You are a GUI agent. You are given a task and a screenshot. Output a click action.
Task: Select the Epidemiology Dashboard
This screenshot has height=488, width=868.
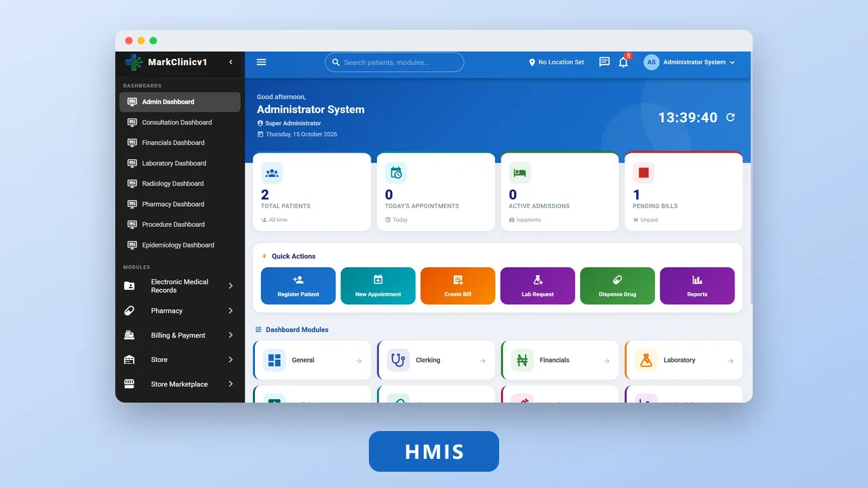[180, 245]
